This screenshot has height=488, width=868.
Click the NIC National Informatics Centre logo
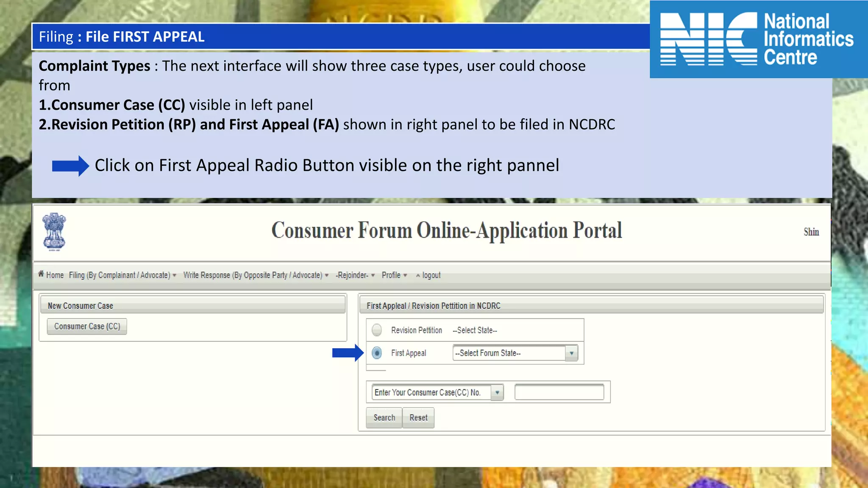(x=758, y=39)
